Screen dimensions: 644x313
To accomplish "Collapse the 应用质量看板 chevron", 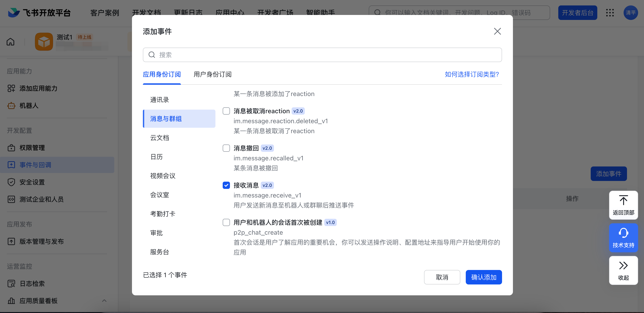I will tap(104, 301).
